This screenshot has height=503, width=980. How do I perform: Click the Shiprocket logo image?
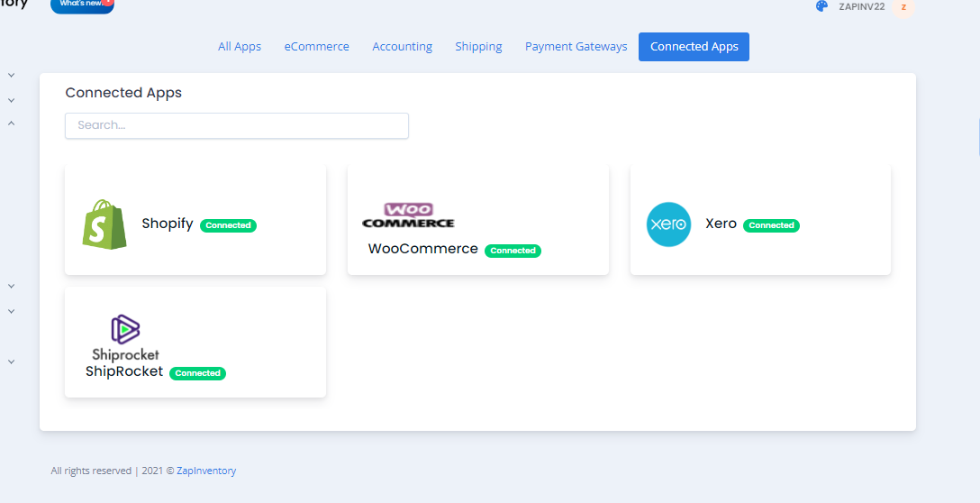[125, 338]
